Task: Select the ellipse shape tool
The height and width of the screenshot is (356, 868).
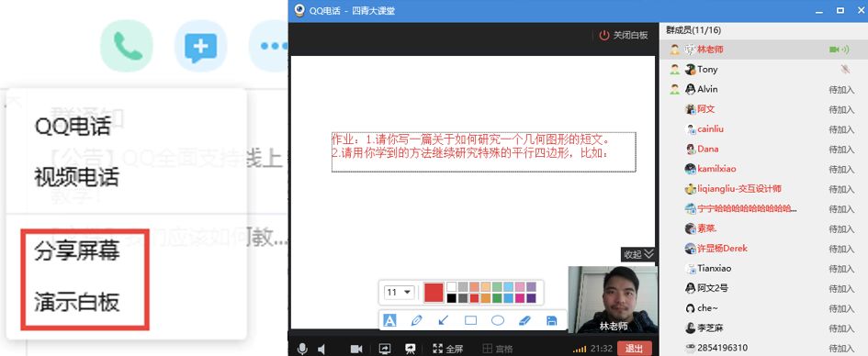Action: (x=498, y=320)
